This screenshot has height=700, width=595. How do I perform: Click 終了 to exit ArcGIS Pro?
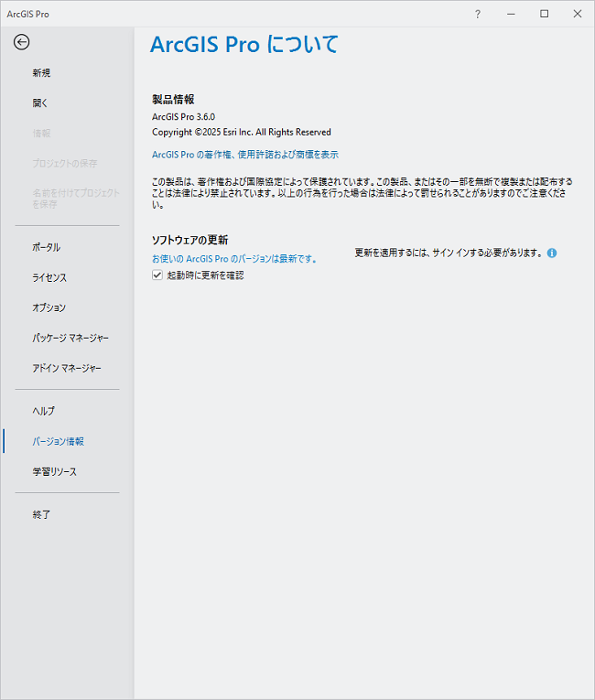pos(41,515)
